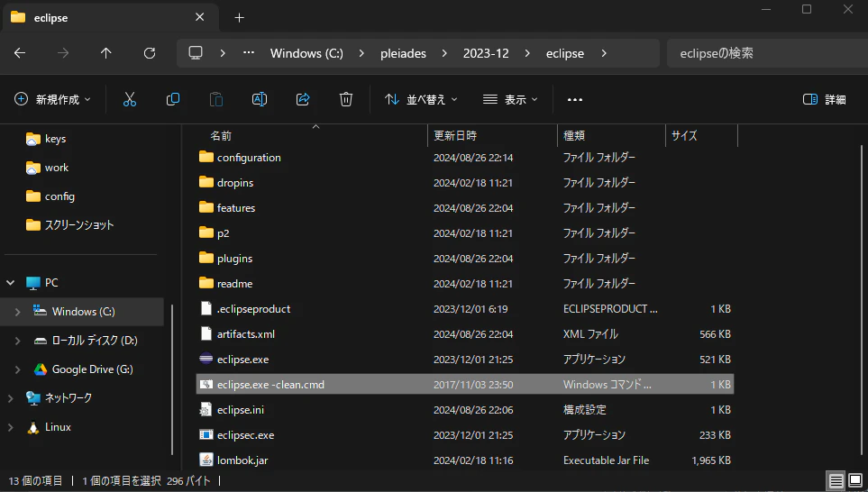The image size is (868, 492).
Task: Click the Share icon in toolbar
Action: point(303,100)
